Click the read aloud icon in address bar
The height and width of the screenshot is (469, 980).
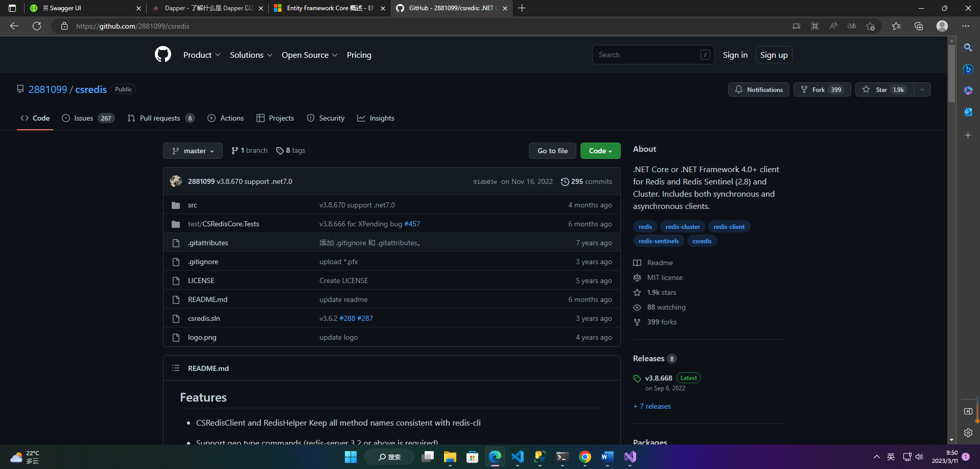[833, 26]
